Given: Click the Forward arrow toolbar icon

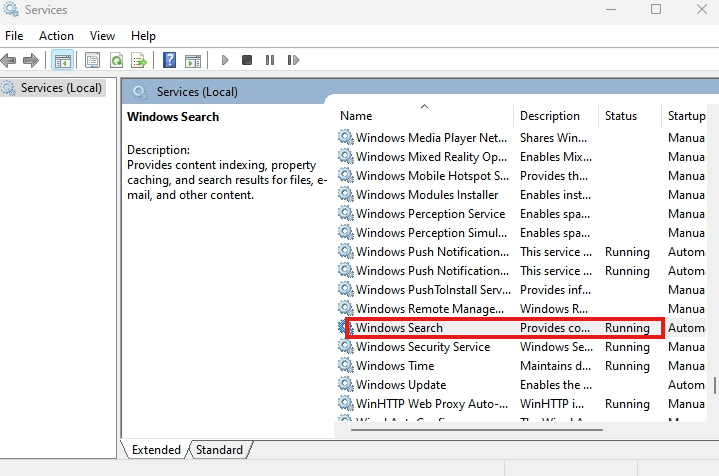Looking at the screenshot, I should (x=30, y=60).
